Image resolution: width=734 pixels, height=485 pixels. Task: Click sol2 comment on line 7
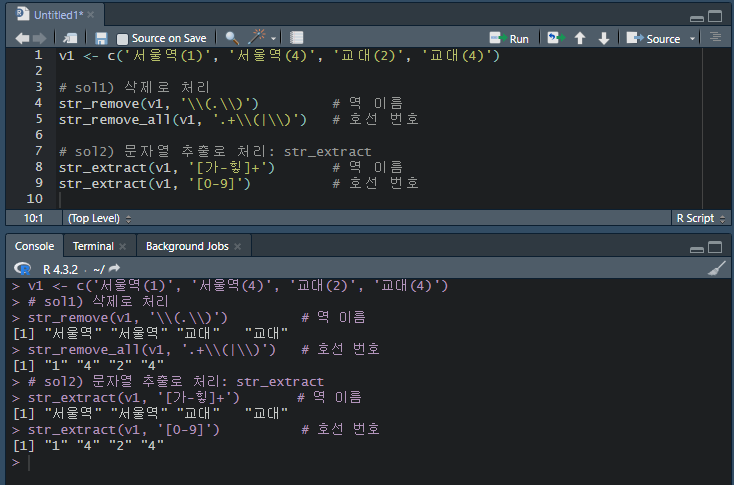pos(215,152)
